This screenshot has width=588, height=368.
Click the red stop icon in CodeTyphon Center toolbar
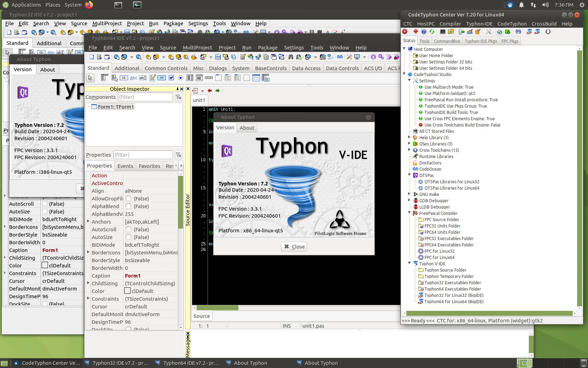405,32
